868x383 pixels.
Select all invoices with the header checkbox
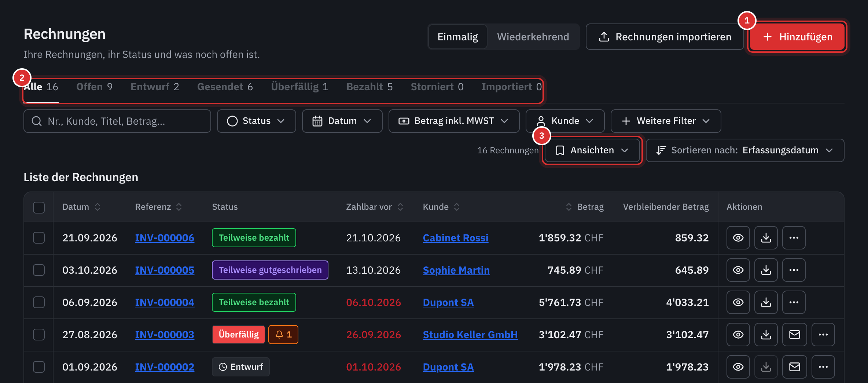click(39, 207)
